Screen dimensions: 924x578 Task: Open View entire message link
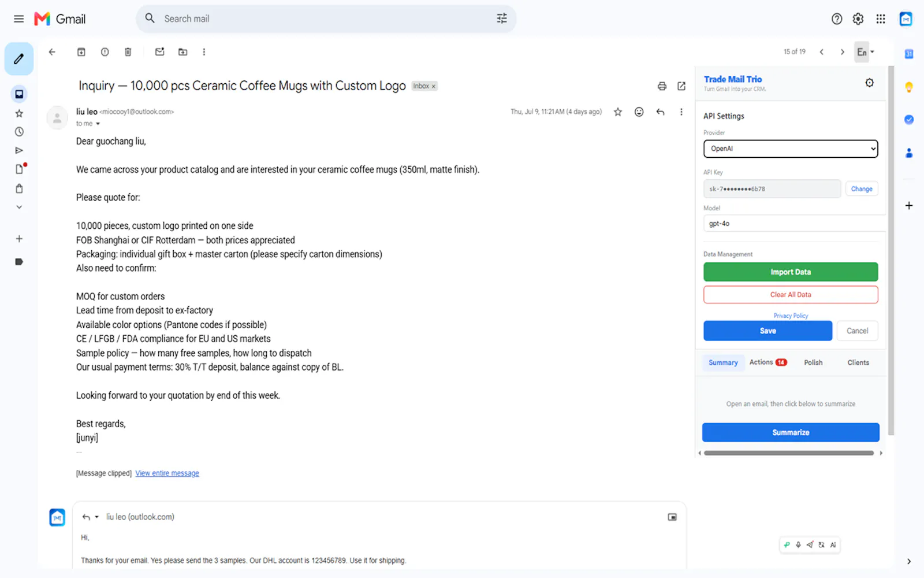coord(167,473)
